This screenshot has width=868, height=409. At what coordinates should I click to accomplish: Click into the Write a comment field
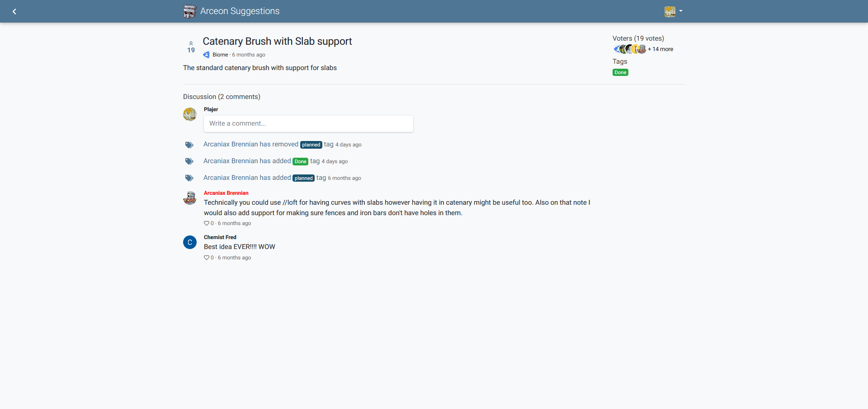308,124
